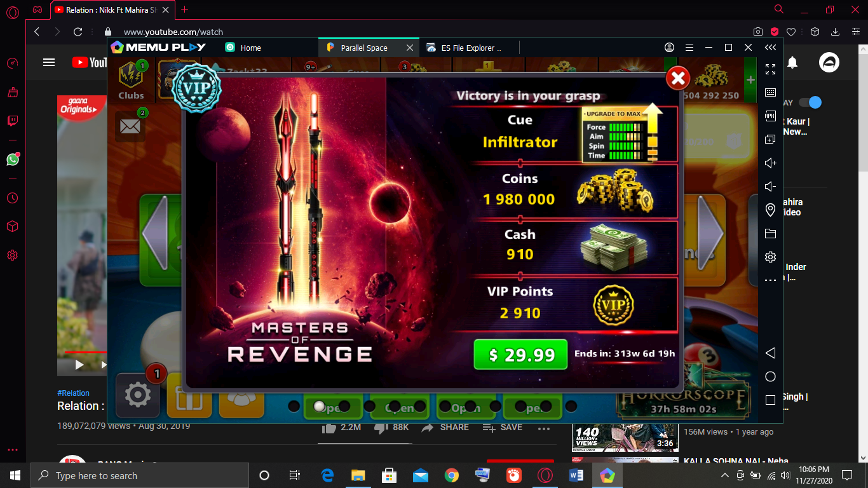The image size is (868, 488).
Task: Click the Upgrade to Max cue stats
Action: pos(622,134)
